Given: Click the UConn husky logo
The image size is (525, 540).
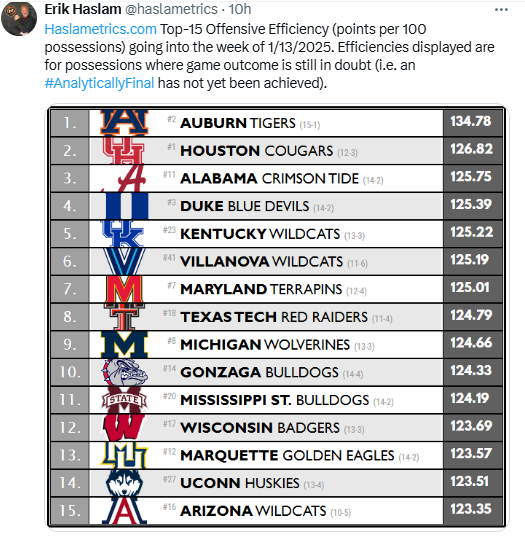Looking at the screenshot, I should coord(124,483).
